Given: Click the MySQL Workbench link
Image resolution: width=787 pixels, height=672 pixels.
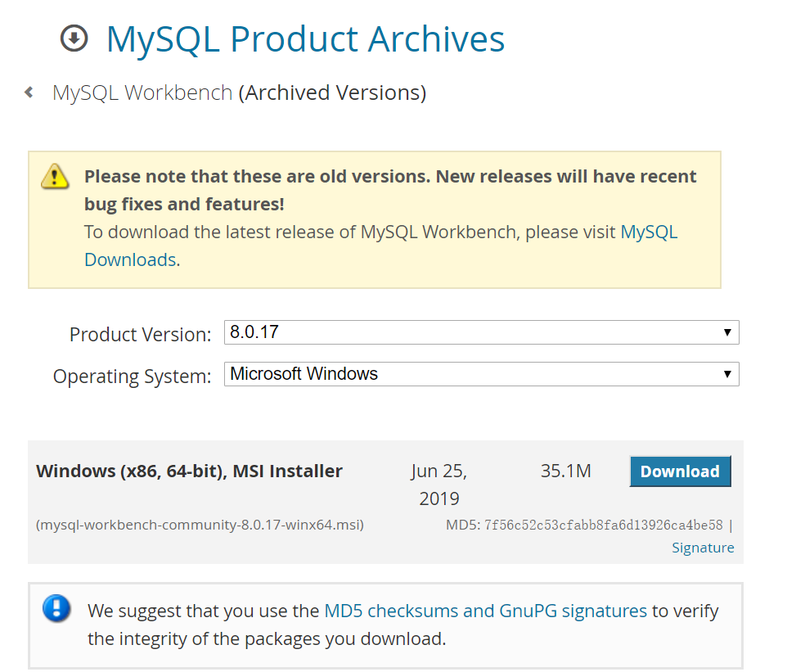Looking at the screenshot, I should [142, 92].
